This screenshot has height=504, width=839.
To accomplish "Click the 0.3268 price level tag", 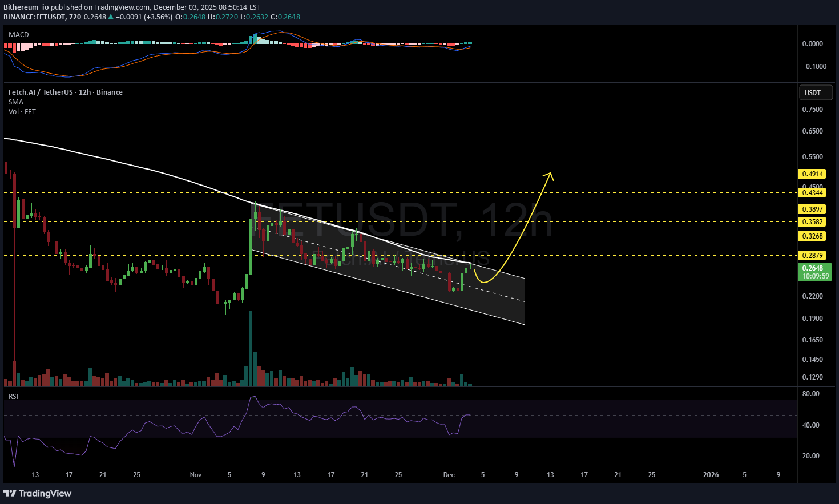I will click(x=812, y=236).
